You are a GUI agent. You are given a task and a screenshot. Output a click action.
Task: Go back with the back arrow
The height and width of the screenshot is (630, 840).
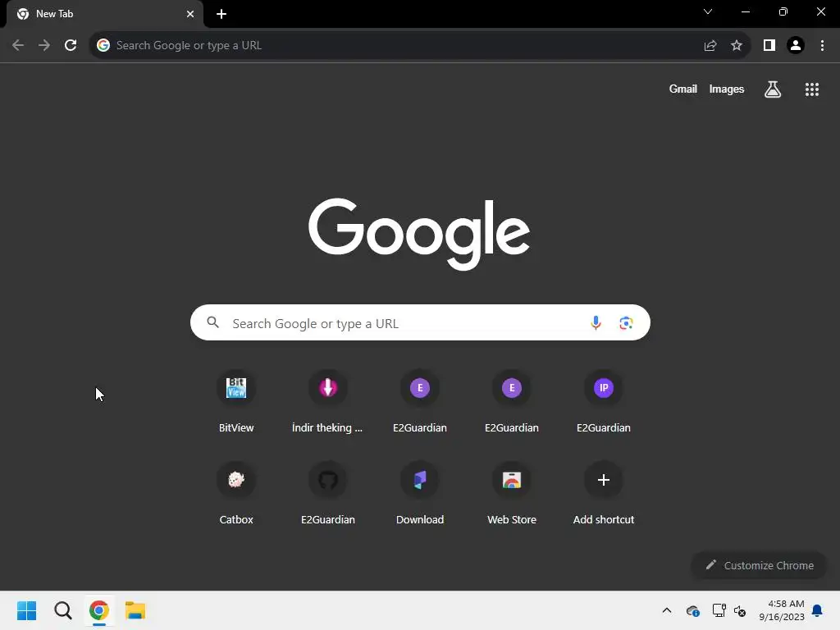pyautogui.click(x=18, y=46)
